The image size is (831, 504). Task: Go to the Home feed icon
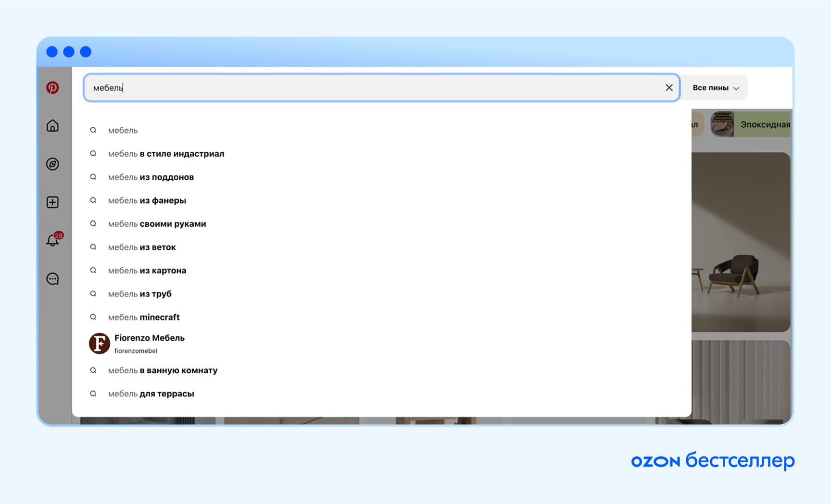point(52,126)
